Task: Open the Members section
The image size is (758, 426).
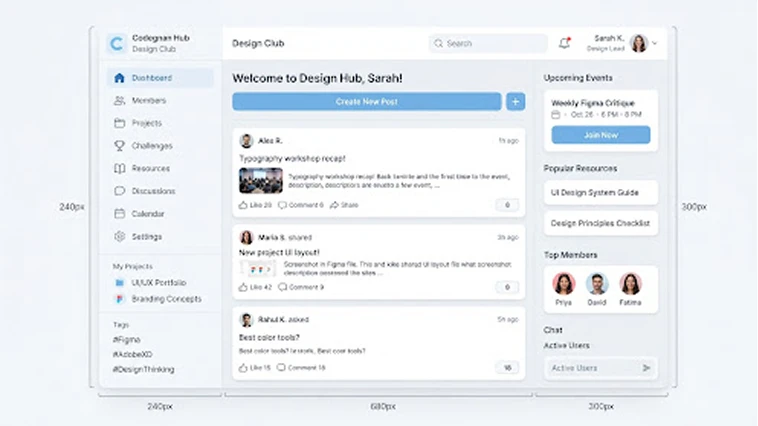Action: pyautogui.click(x=160, y=101)
